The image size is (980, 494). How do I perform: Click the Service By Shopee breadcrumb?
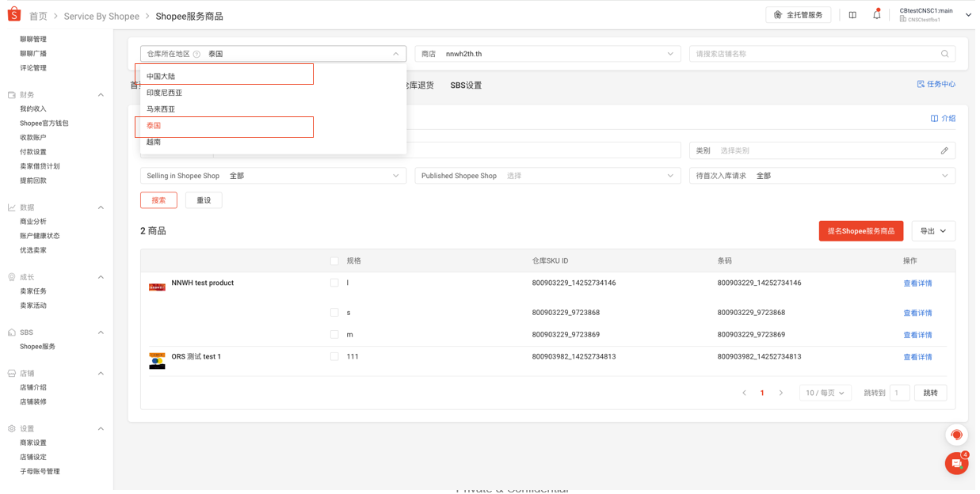click(x=101, y=16)
